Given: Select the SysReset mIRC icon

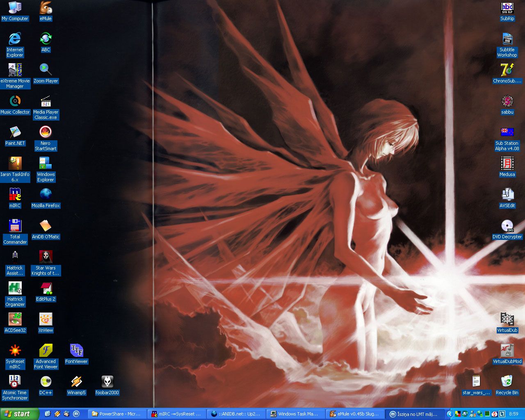Looking at the screenshot, I should [15, 356].
